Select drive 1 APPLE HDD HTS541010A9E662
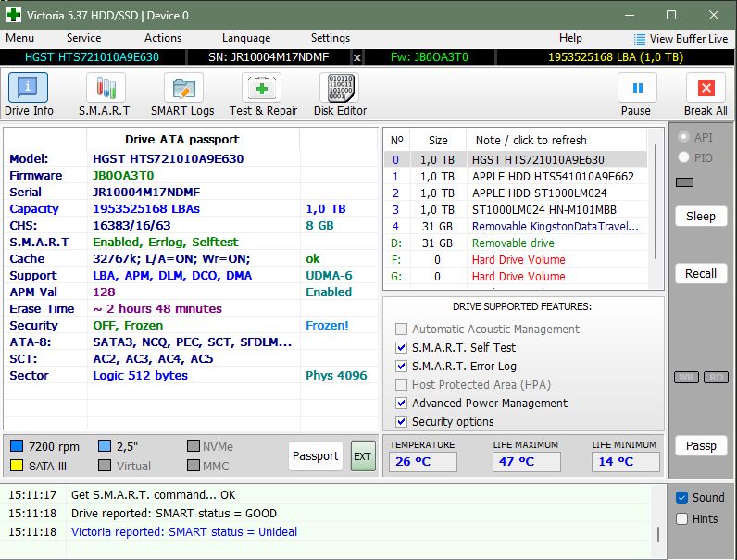The height and width of the screenshot is (560, 737). tap(516, 177)
